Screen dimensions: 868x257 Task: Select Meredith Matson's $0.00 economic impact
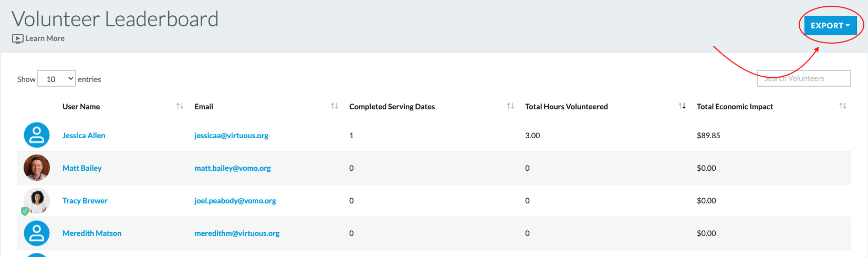click(706, 233)
